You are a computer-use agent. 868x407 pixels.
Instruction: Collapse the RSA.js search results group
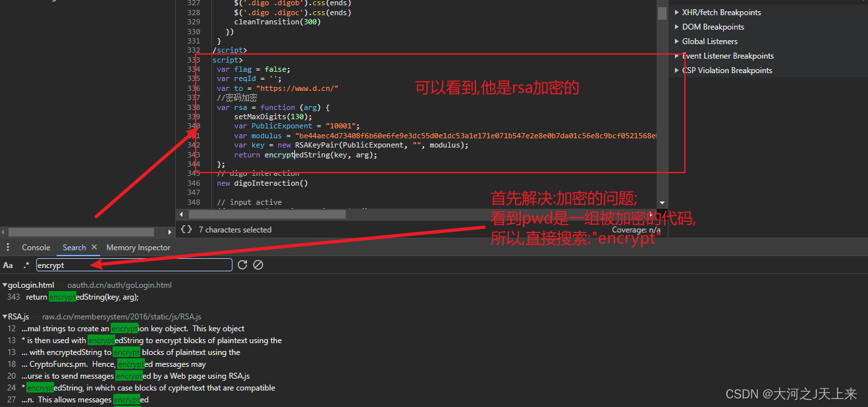point(5,316)
